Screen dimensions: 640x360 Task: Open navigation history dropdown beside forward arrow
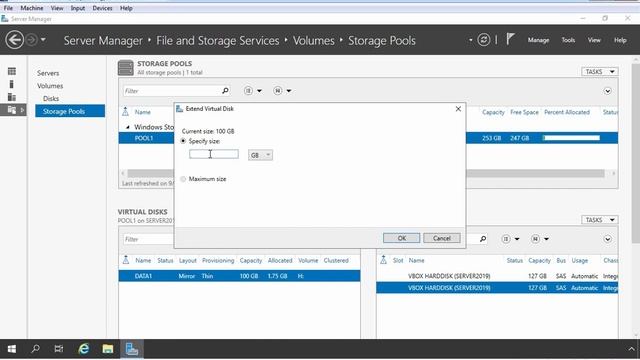point(43,40)
